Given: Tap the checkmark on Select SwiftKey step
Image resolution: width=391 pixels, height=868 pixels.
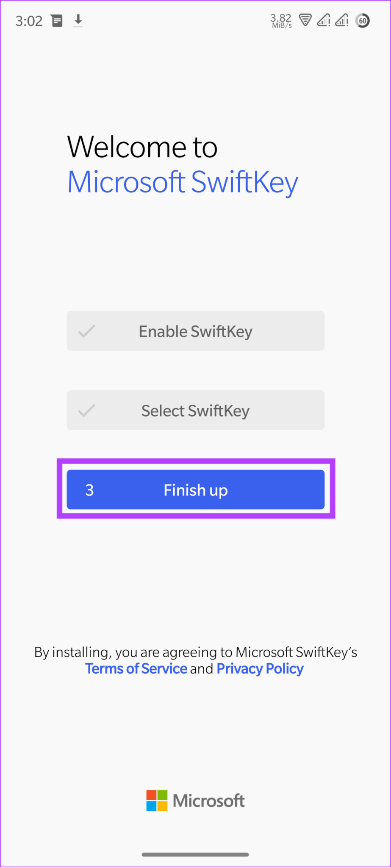Looking at the screenshot, I should pyautogui.click(x=87, y=410).
